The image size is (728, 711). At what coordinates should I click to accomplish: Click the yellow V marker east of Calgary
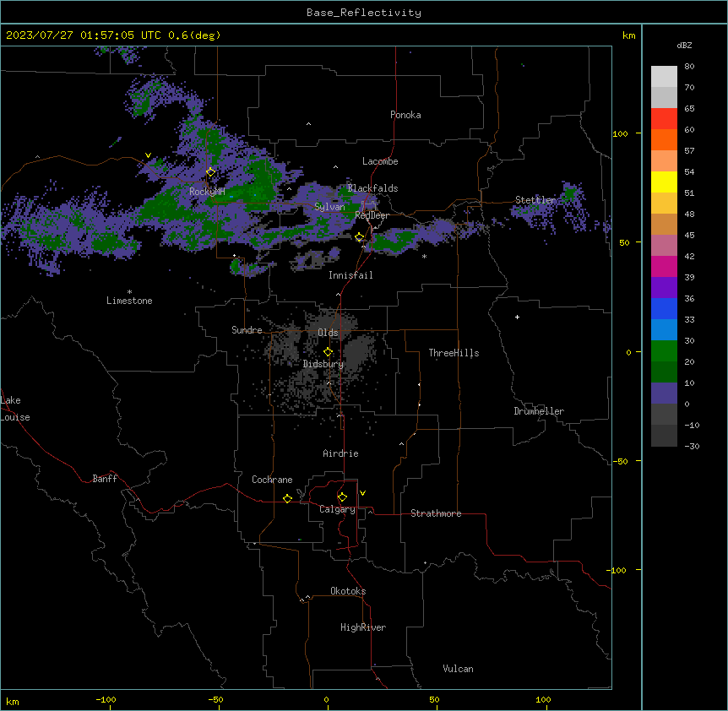click(362, 493)
